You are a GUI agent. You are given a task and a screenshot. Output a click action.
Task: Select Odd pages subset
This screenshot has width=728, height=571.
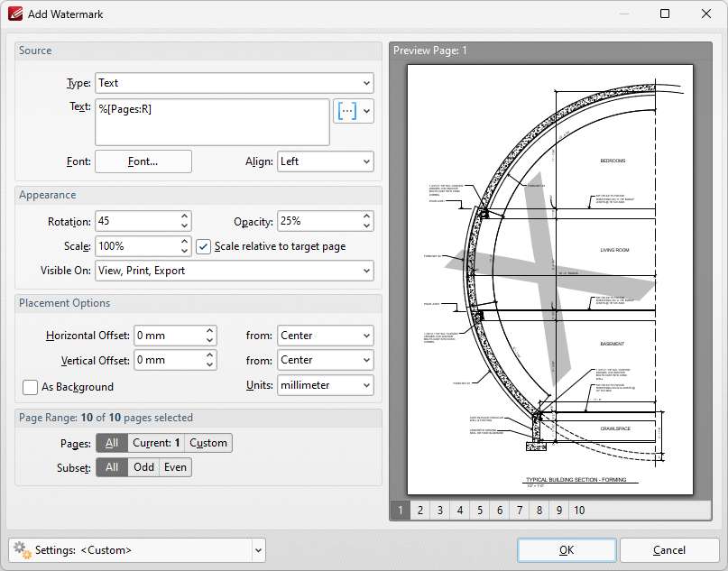pyautogui.click(x=143, y=467)
